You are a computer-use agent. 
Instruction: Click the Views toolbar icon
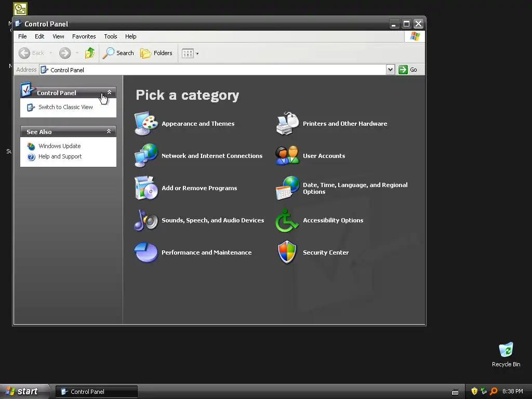pos(188,54)
